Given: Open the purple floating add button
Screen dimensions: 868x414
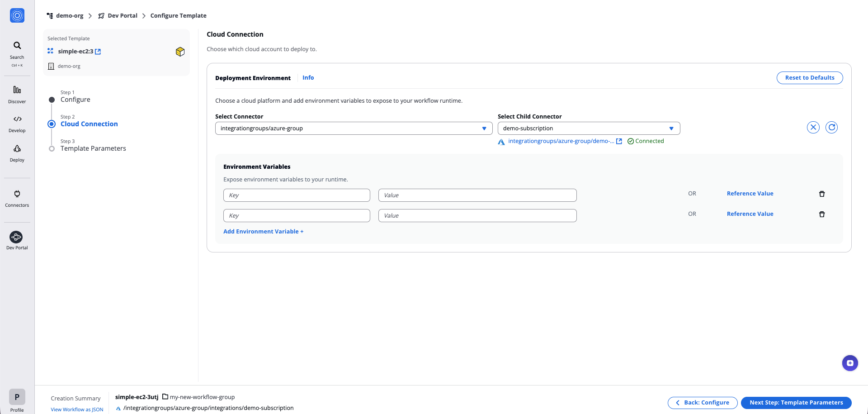Looking at the screenshot, I should click(x=850, y=363).
